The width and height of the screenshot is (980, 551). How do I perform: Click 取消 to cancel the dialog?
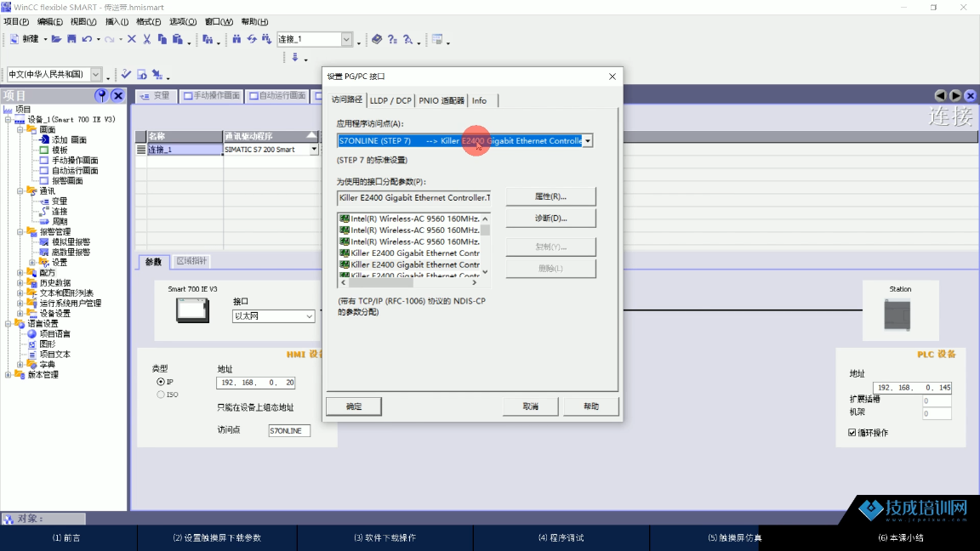coord(531,406)
